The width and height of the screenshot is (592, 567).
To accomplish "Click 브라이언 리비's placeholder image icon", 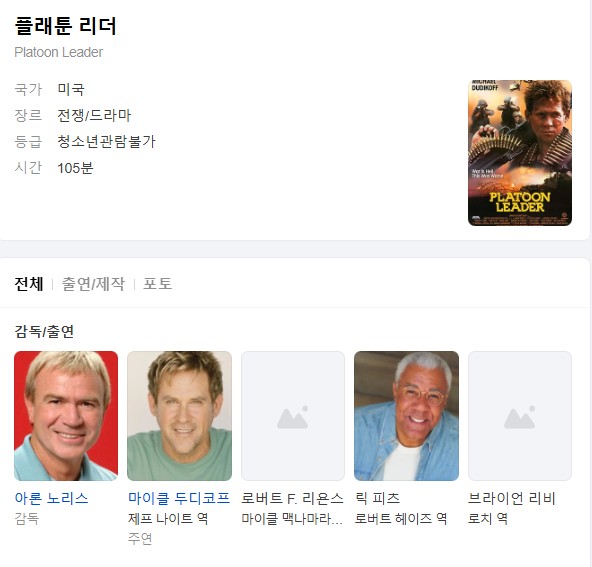I will tap(520, 416).
